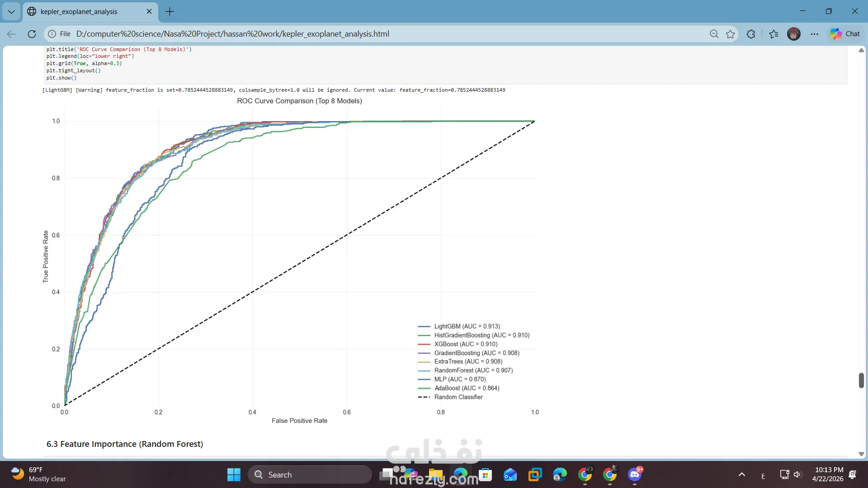Click the taskbar Search box

pyautogui.click(x=310, y=474)
